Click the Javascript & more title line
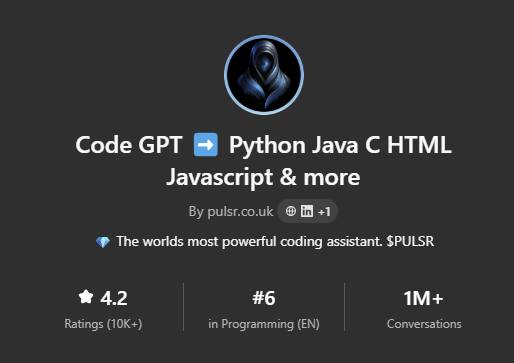This screenshot has width=514, height=363. click(x=263, y=177)
